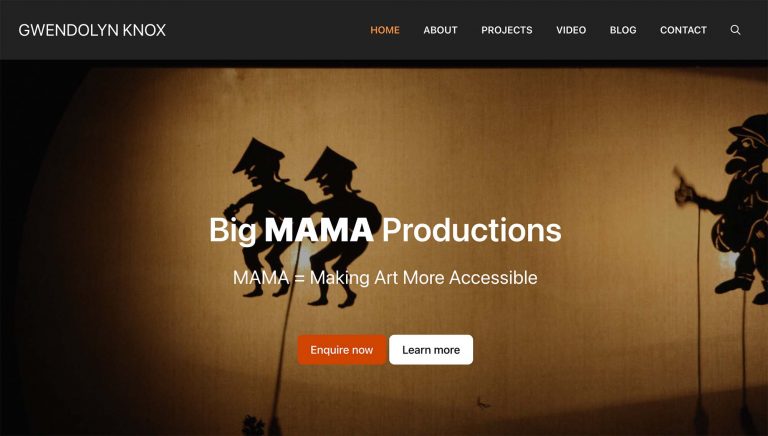The height and width of the screenshot is (436, 768).
Task: Click the pointing shadow puppet on right
Action: pyautogui.click(x=730, y=208)
